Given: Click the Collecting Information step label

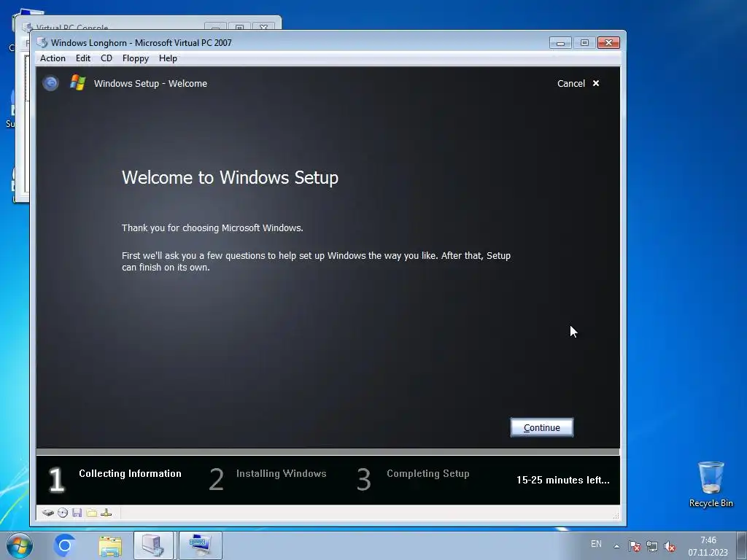Looking at the screenshot, I should pyautogui.click(x=130, y=473).
